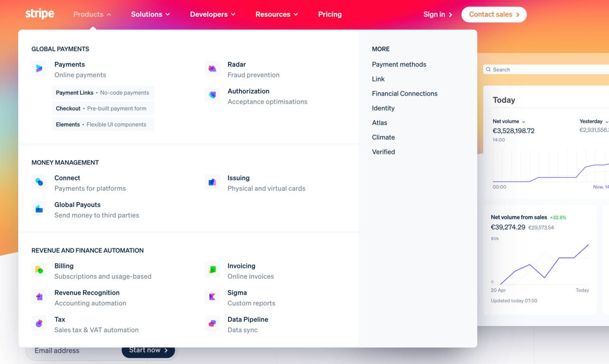609x364 pixels.
Task: Select the Global Payouts icon
Action: (39, 208)
